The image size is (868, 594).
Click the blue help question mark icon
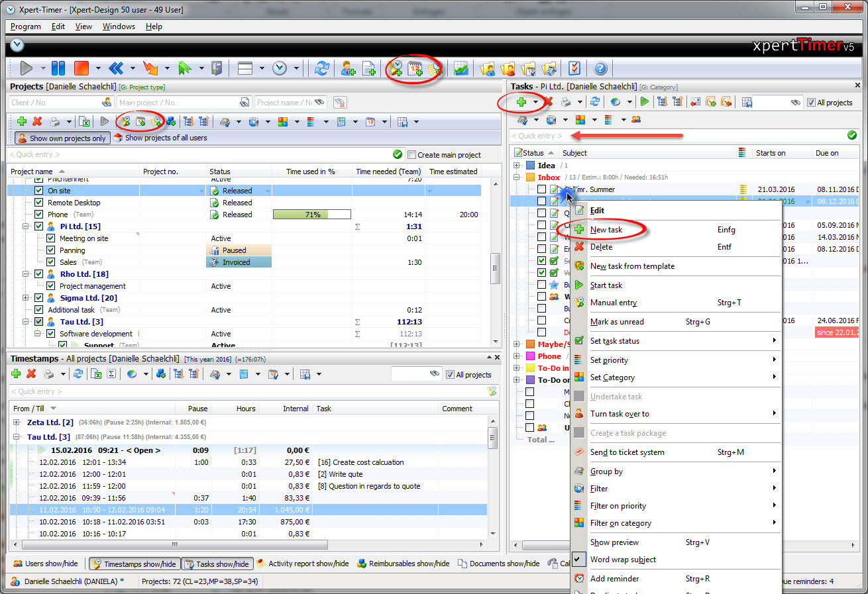coord(600,68)
